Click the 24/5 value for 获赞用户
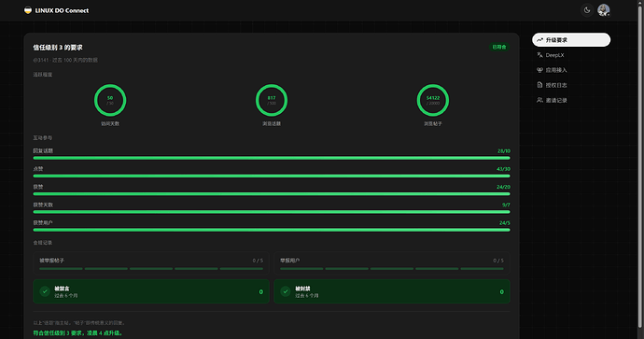 tap(505, 222)
